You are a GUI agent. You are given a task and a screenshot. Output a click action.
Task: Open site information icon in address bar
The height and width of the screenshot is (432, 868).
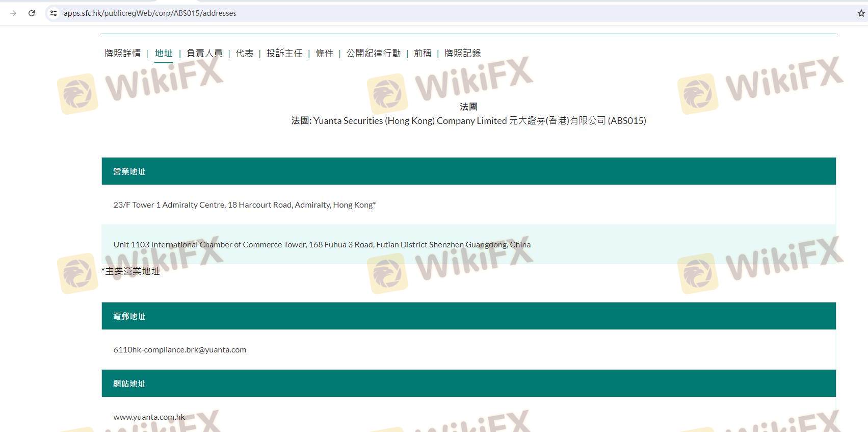pos(54,13)
